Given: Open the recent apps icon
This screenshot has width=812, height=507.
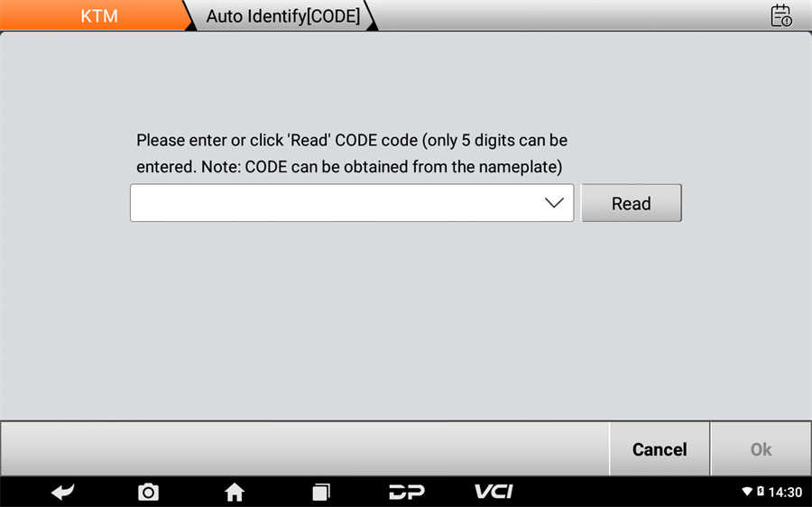Looking at the screenshot, I should (321, 492).
